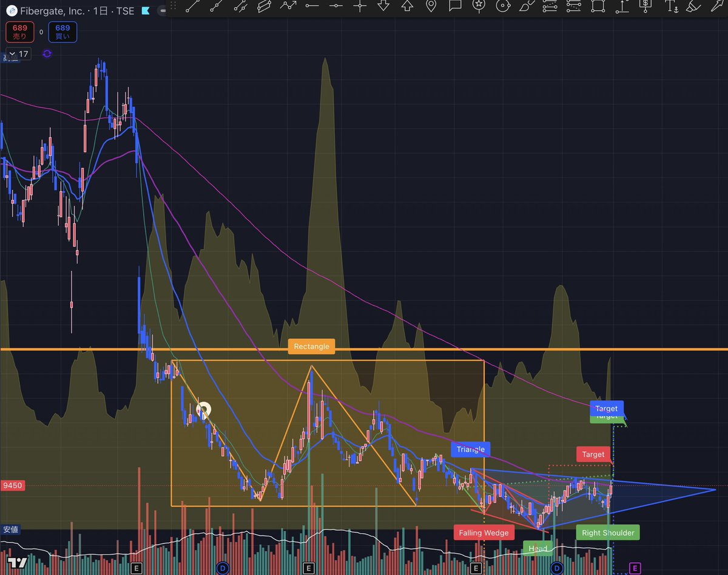728x575 pixels.
Task: Select the Right Shoulder label
Action: pos(608,532)
